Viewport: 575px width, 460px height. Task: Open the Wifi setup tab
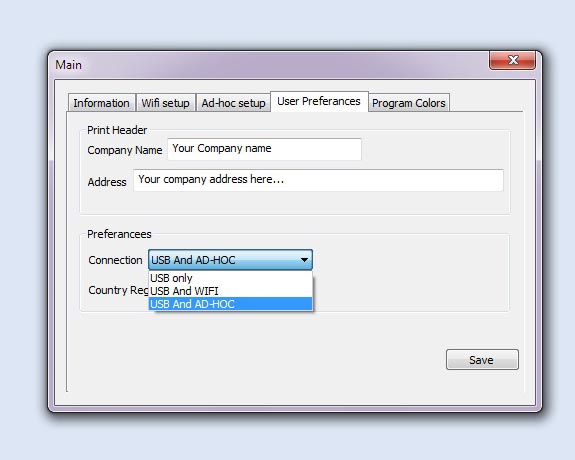click(x=165, y=103)
